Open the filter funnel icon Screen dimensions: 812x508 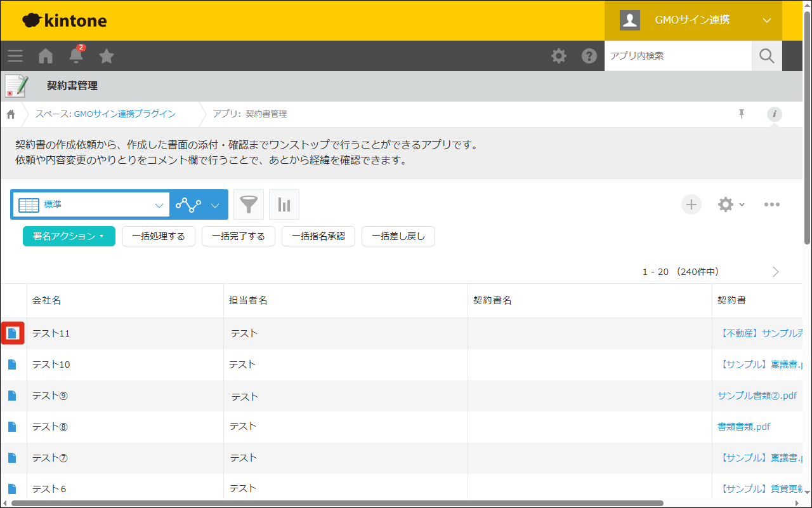tap(249, 204)
